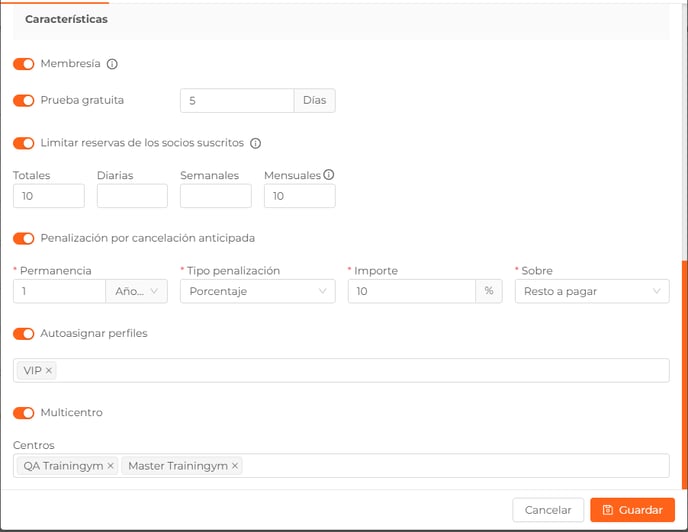688x532 pixels.
Task: Disable the Autoasignar perfiles toggle
Action: pyautogui.click(x=24, y=334)
